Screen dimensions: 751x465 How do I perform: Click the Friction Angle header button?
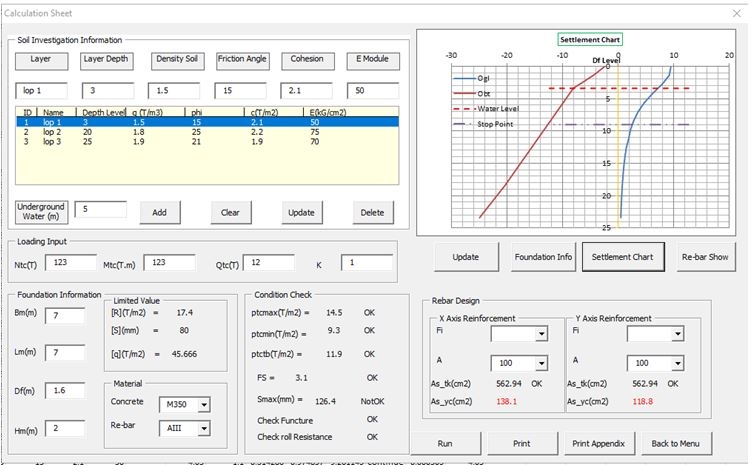point(242,61)
